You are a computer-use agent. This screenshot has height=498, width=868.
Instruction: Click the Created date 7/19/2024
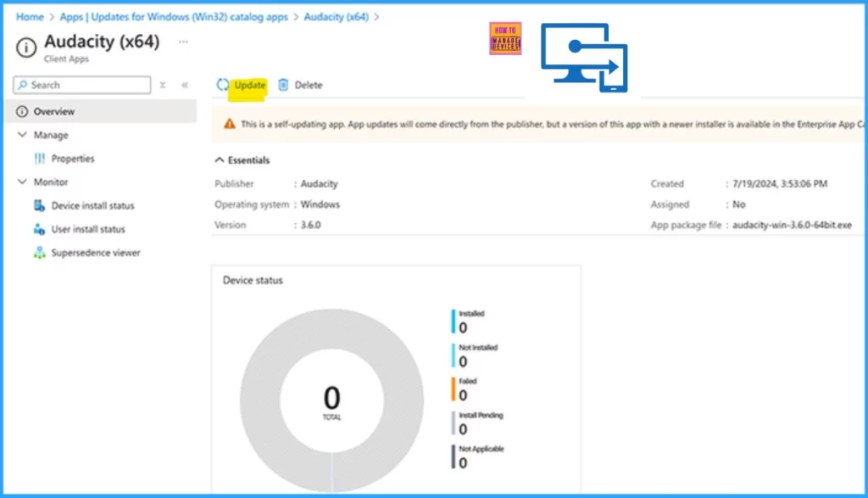click(x=780, y=183)
